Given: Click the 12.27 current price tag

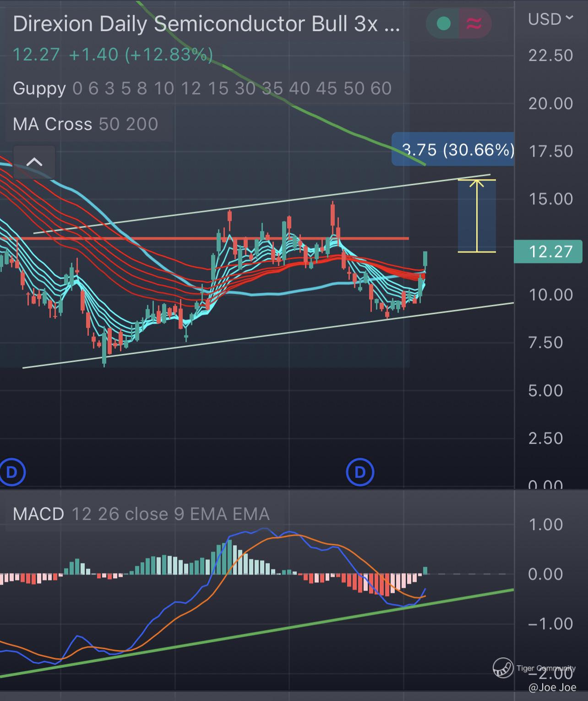Looking at the screenshot, I should 548,252.
